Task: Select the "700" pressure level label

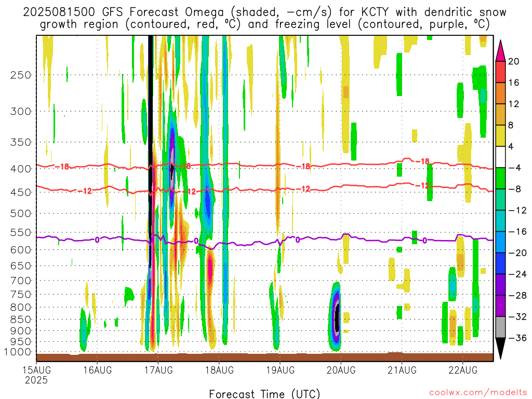Action: [21, 281]
